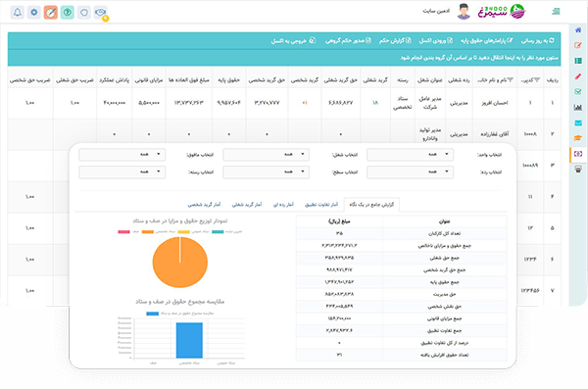Click the خروجی به اکسل button

[293, 40]
